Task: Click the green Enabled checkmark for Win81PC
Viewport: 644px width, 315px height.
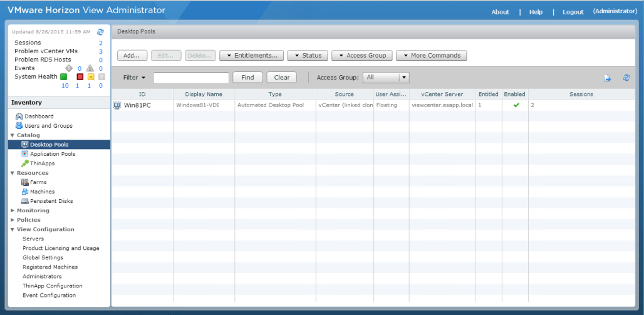Action: (x=516, y=105)
